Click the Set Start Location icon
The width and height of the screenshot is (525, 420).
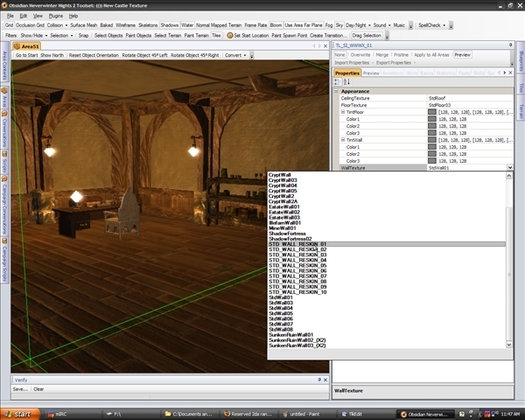point(230,35)
